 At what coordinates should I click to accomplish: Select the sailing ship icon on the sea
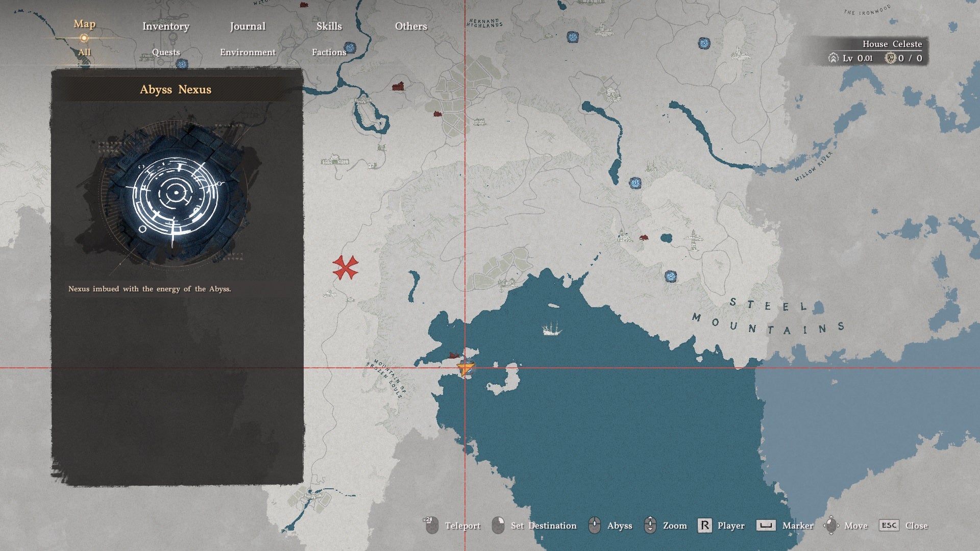pyautogui.click(x=551, y=329)
